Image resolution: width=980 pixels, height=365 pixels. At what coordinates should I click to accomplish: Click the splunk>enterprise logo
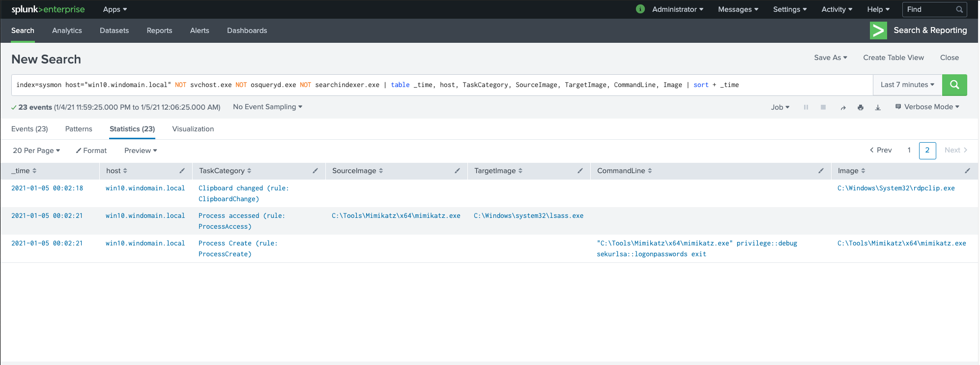click(48, 9)
